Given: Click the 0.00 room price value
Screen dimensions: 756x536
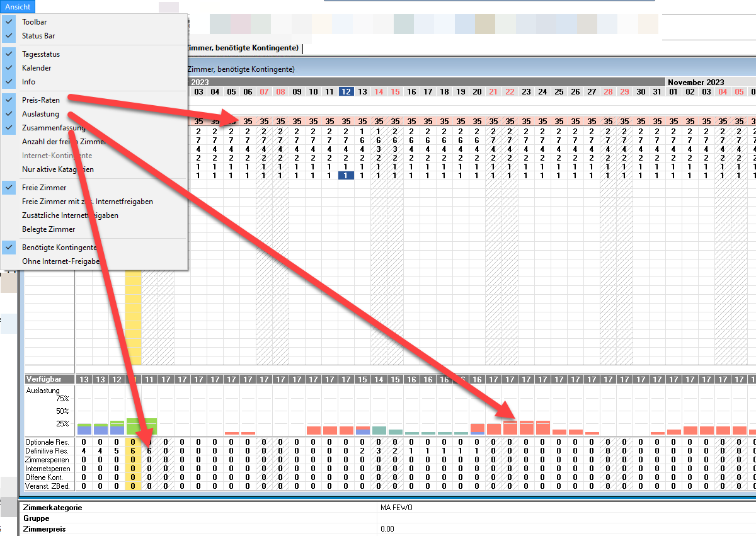Looking at the screenshot, I should (x=387, y=529).
